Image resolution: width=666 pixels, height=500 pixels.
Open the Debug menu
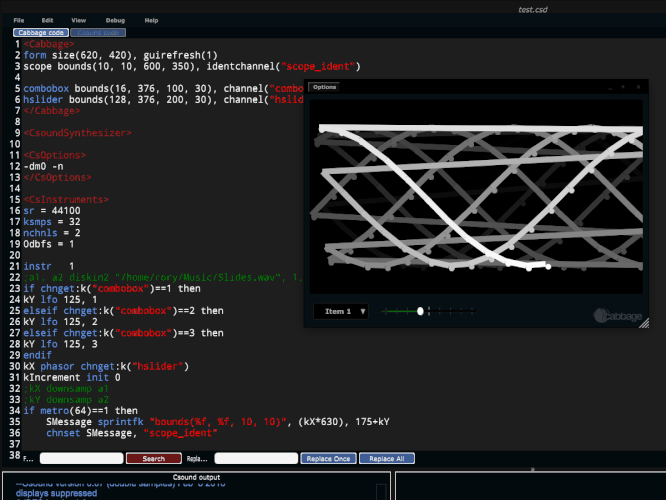(x=115, y=20)
